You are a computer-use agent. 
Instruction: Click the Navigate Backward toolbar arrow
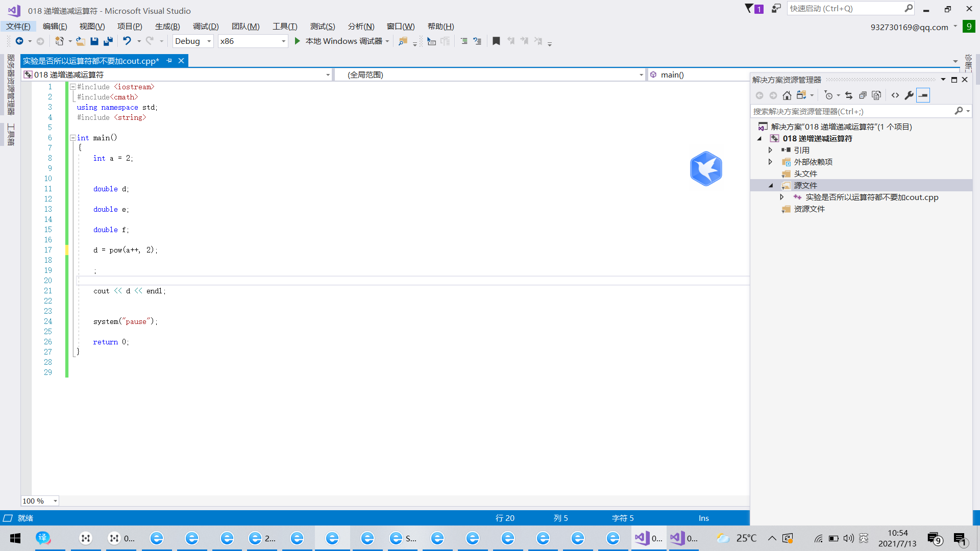tap(19, 41)
